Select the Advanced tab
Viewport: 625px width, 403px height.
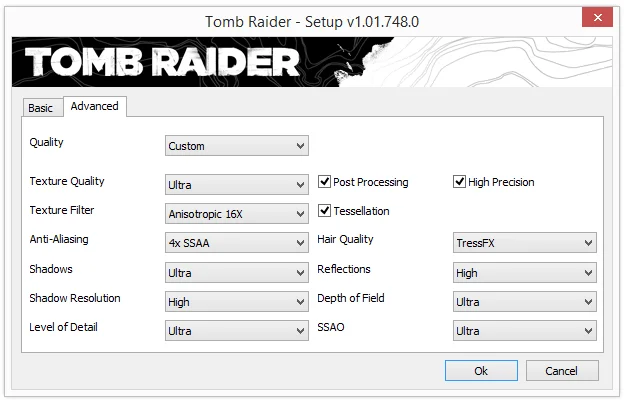coord(95,106)
